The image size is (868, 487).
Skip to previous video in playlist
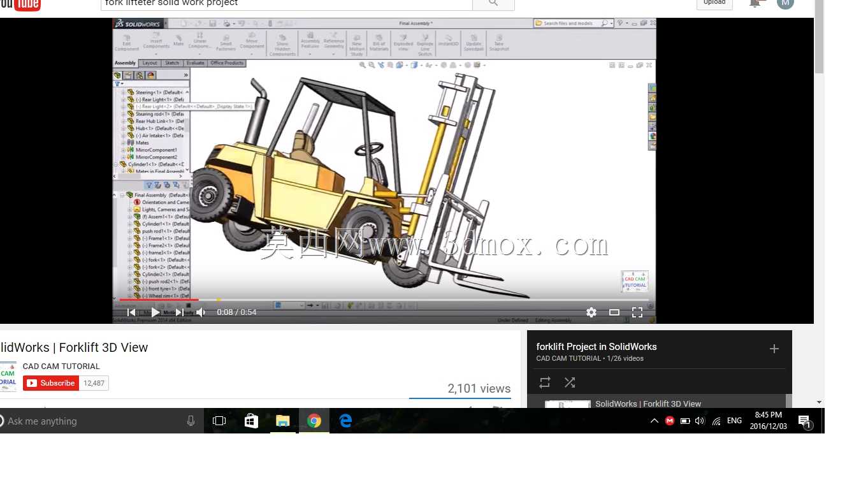coord(131,312)
